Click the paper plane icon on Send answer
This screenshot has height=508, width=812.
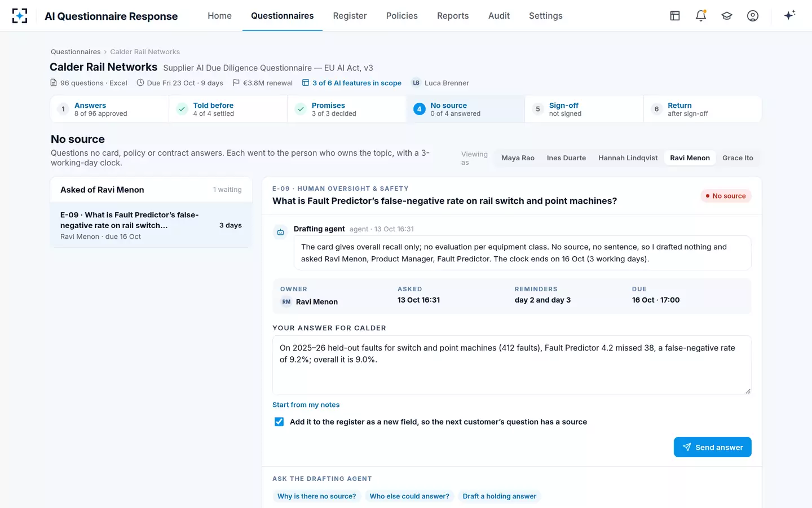pos(687,447)
